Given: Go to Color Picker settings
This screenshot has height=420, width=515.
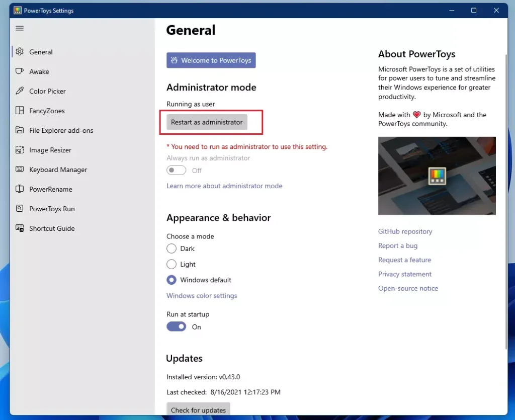Looking at the screenshot, I should point(82,91).
